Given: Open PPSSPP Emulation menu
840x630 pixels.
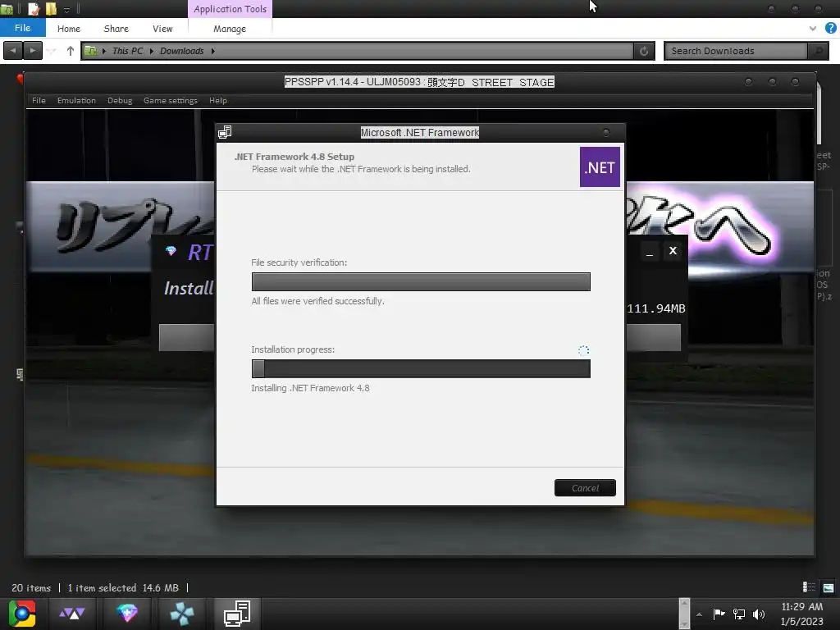Looking at the screenshot, I should coord(76,100).
